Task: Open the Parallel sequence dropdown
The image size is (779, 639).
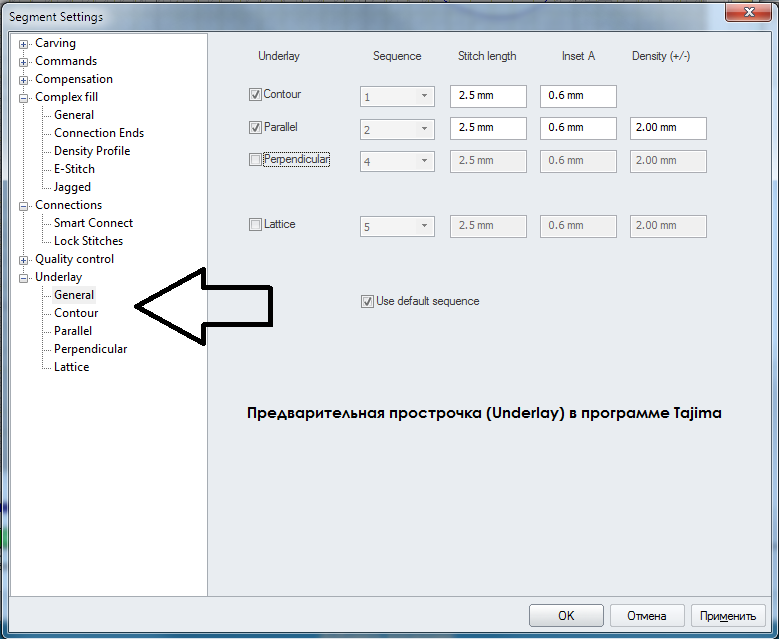Action: [x=397, y=130]
